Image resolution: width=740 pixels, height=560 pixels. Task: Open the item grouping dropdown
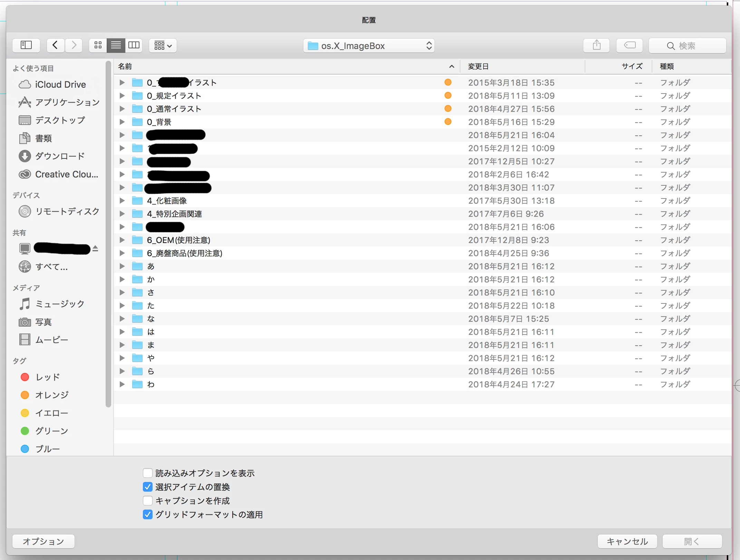[x=163, y=45]
